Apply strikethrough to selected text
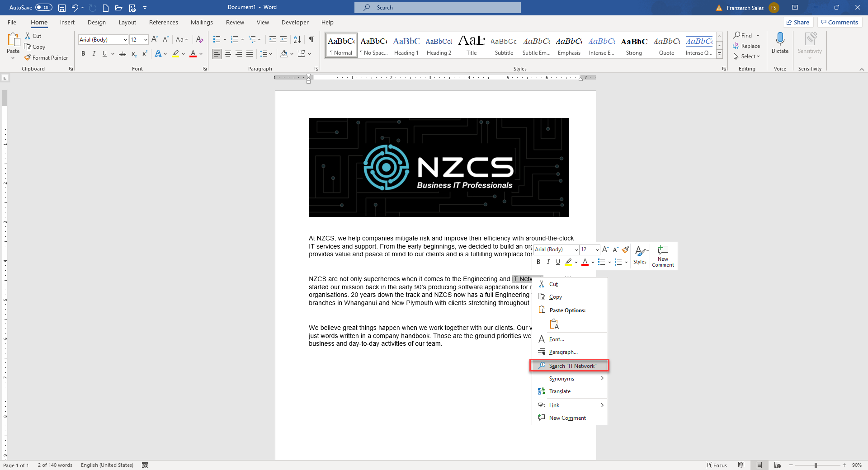Image resolution: width=868 pixels, height=470 pixels. 122,54
